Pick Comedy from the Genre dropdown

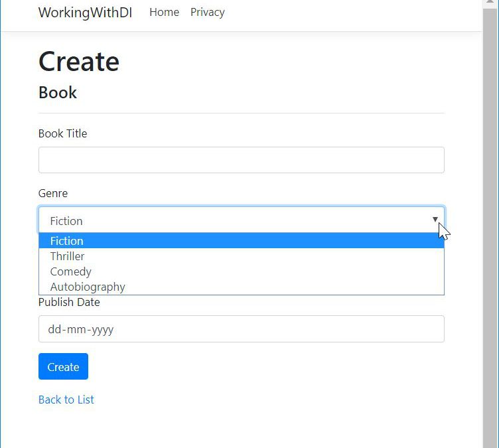tap(71, 271)
